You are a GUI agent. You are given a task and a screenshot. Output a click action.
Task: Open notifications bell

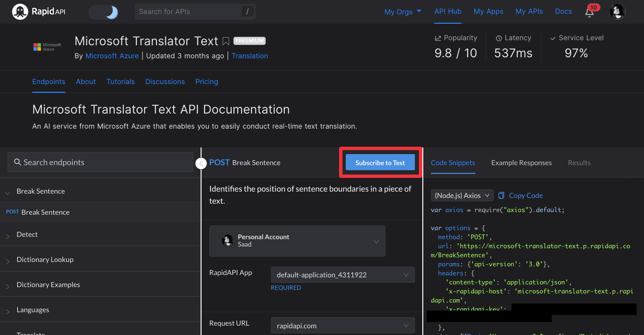point(590,12)
